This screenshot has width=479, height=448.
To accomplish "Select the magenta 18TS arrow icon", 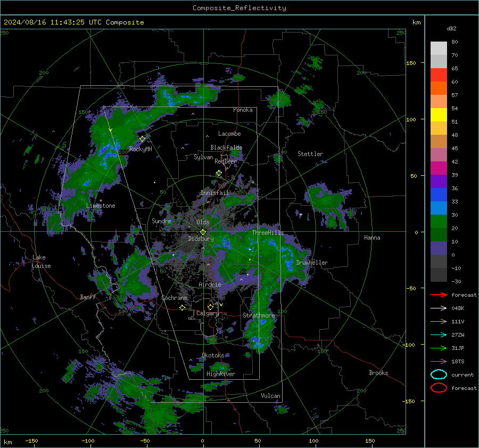I will click(439, 362).
